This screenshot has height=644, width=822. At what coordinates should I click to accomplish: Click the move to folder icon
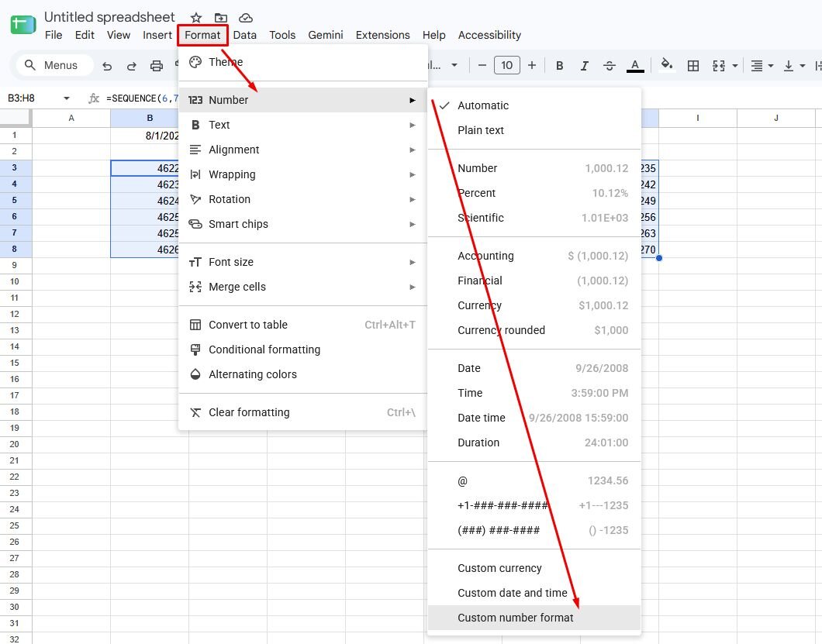[x=221, y=18]
